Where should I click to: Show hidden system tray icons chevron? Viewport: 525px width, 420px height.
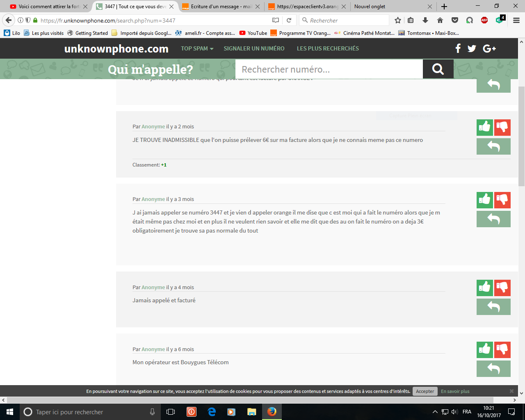435,412
